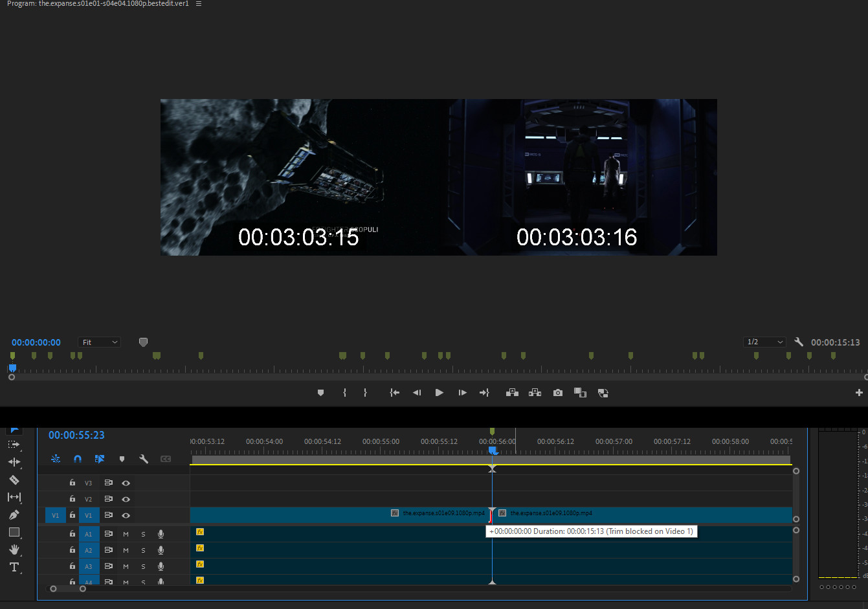Select the Ripple Edit tool

point(14,462)
